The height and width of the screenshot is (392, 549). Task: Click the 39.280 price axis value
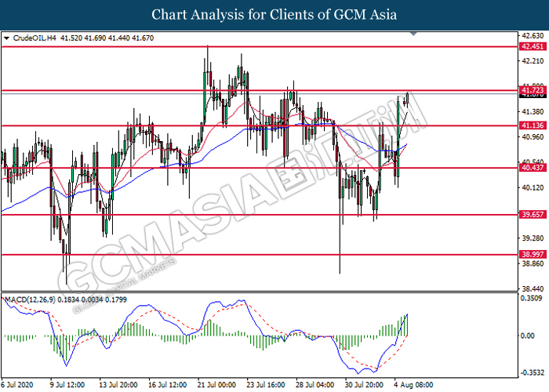(x=533, y=238)
